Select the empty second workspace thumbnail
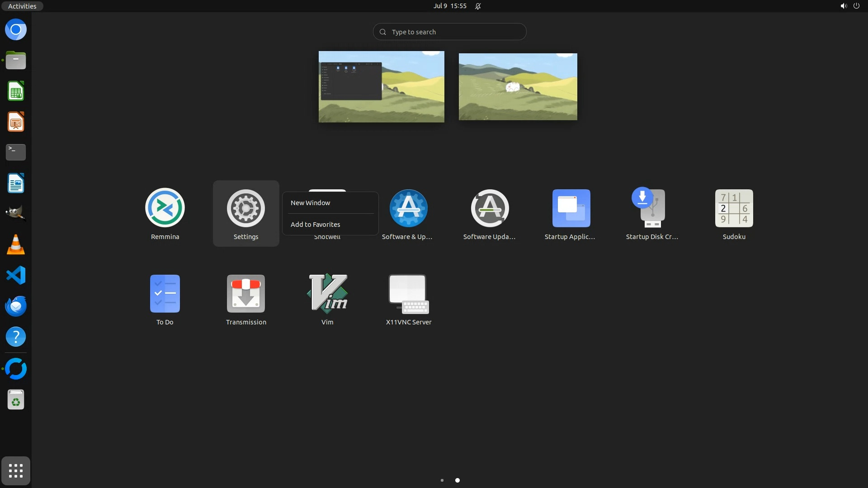This screenshot has height=488, width=868. coord(518,87)
